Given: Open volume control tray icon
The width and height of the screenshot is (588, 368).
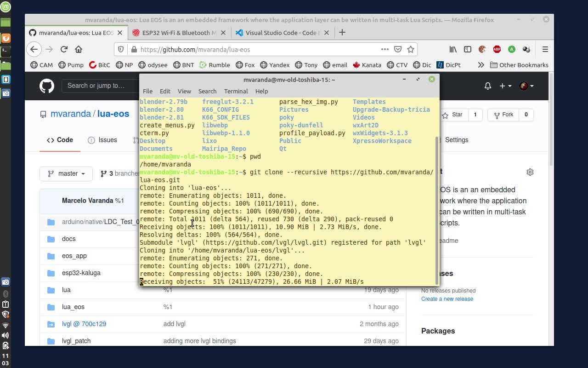Looking at the screenshot, I should tap(6, 335).
